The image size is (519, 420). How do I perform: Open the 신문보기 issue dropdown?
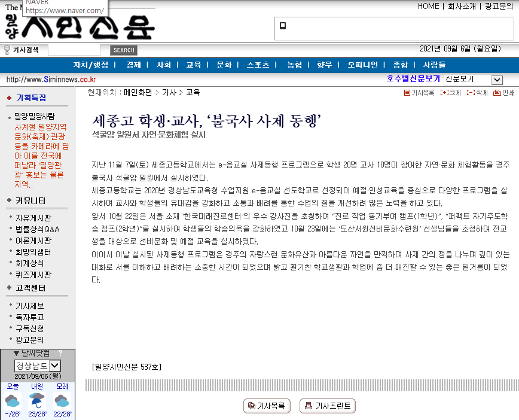coord(497,80)
